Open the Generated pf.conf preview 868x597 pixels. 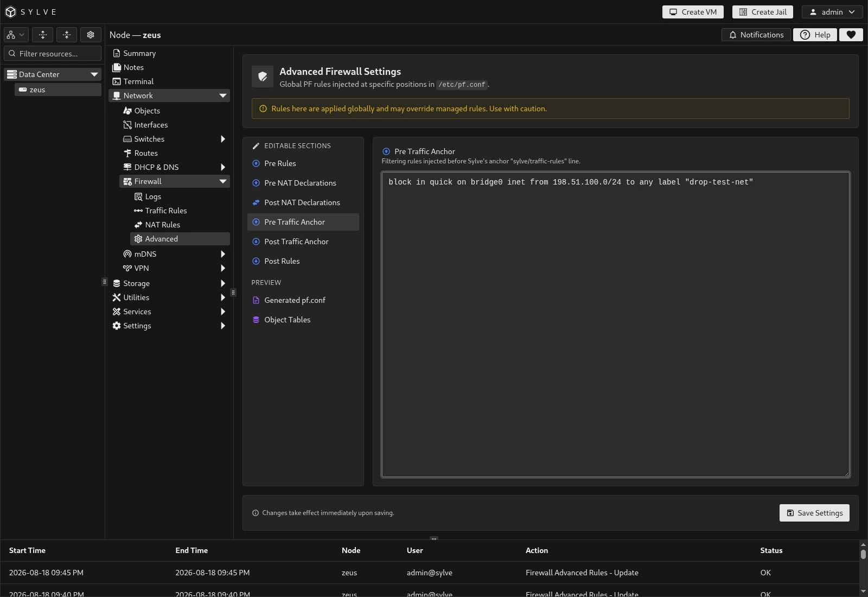303,300
